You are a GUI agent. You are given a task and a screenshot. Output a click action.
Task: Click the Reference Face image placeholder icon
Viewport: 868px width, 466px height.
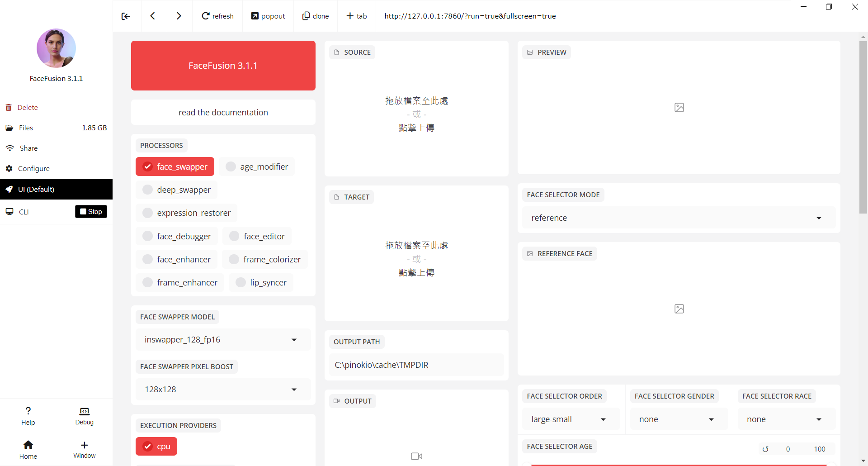[x=679, y=309]
